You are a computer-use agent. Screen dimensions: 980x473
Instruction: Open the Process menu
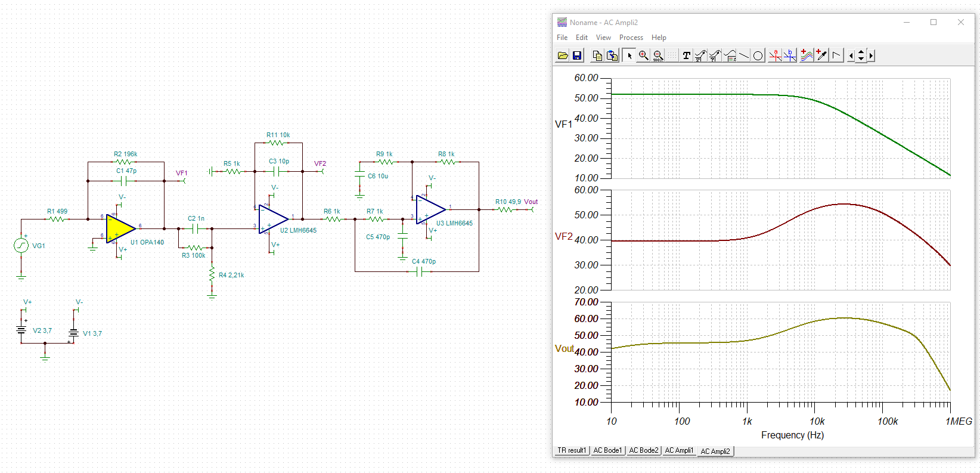click(x=631, y=38)
